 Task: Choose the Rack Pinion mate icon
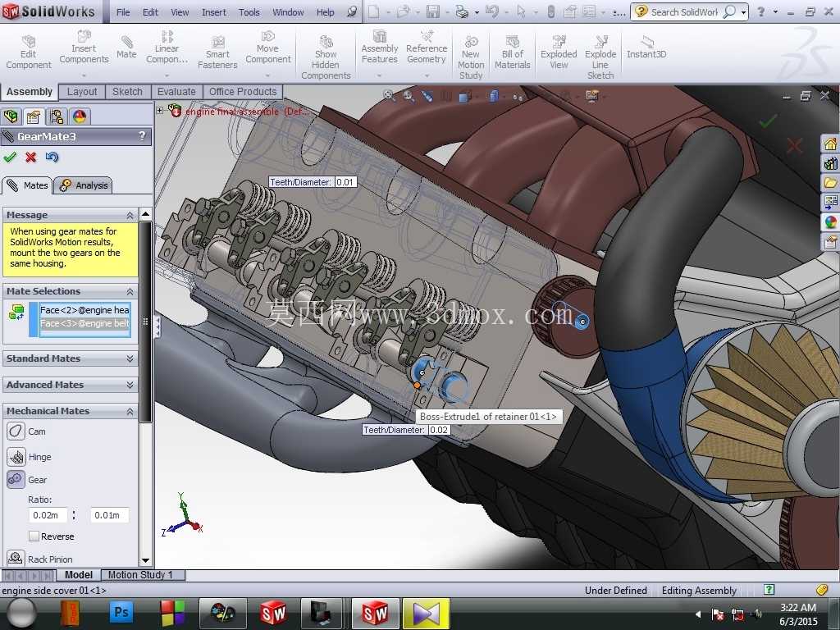tap(16, 558)
